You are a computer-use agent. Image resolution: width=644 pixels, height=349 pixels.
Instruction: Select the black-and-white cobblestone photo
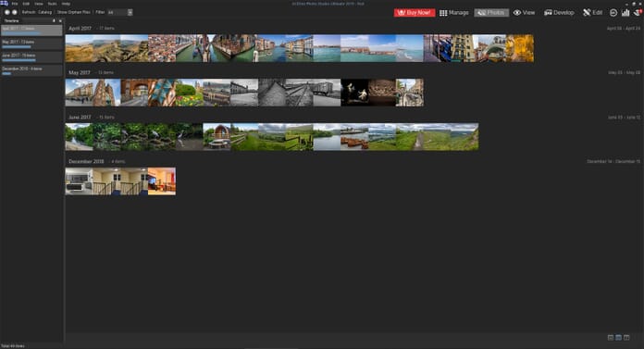(272, 93)
